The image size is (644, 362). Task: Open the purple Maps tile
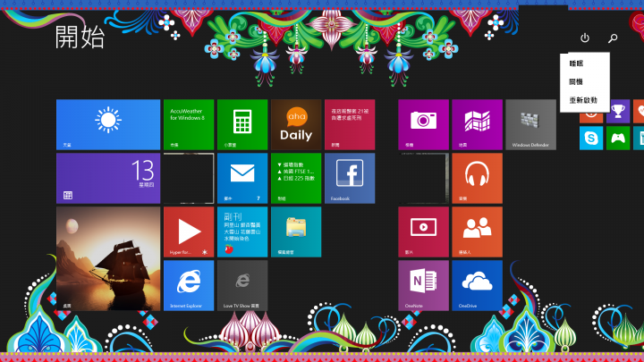point(477,125)
